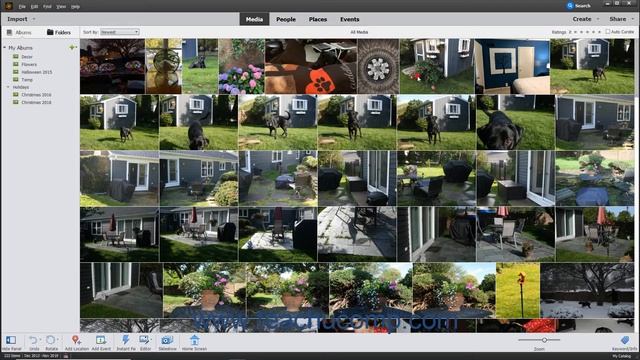Open the Find menu
The width and height of the screenshot is (640, 360).
point(47,7)
